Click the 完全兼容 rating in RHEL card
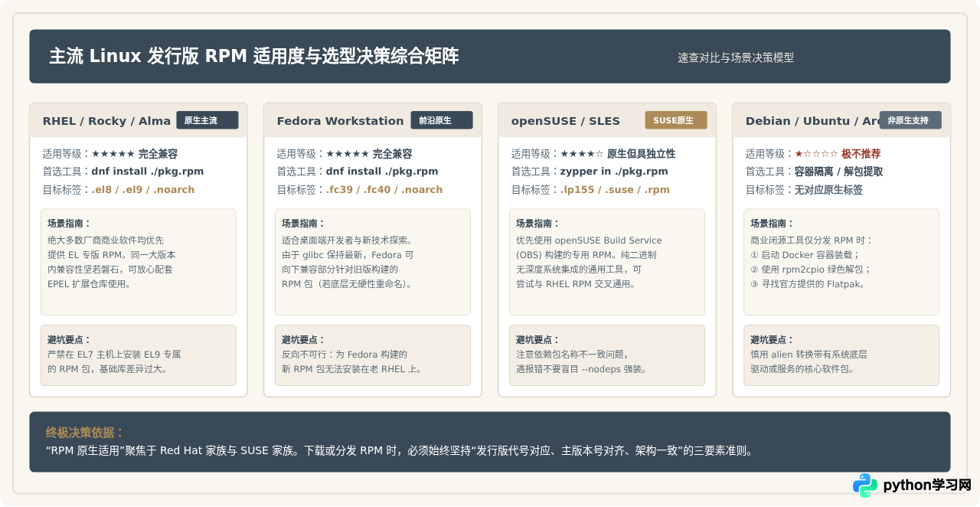The image size is (980, 507). pyautogui.click(x=158, y=154)
